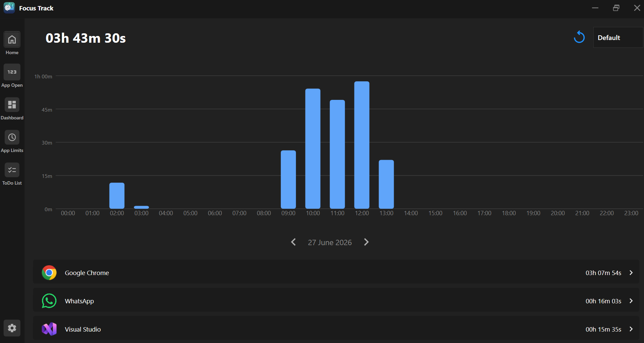The width and height of the screenshot is (644, 343).
Task: Go to the Dashboard view
Action: point(12,105)
